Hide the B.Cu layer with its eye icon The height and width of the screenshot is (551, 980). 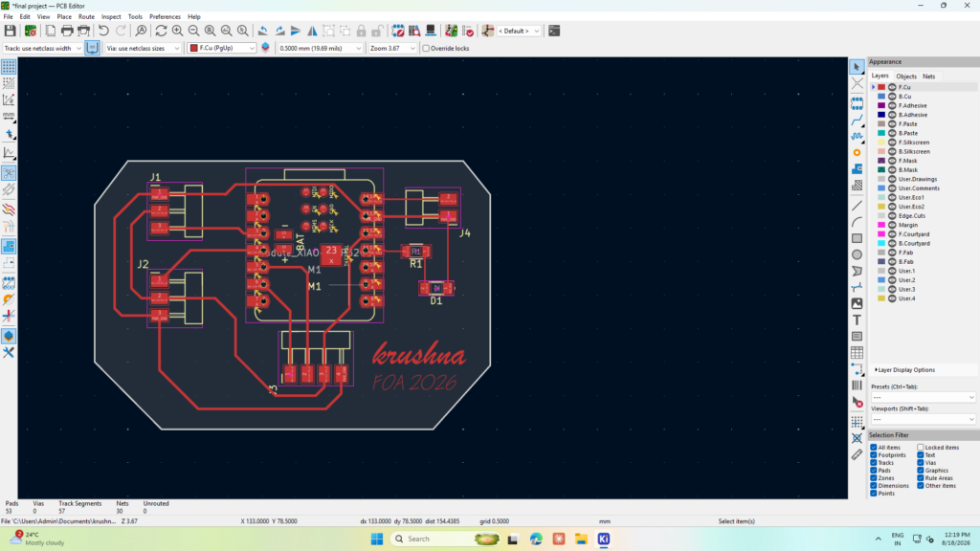coord(893,97)
